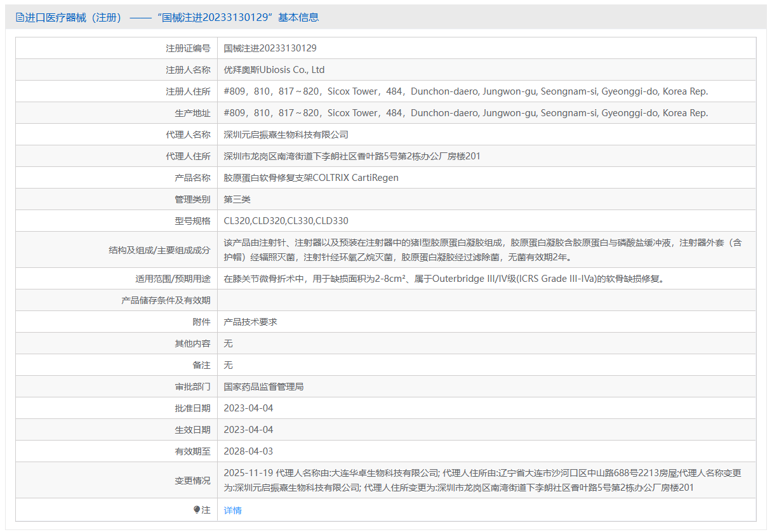Image resolution: width=772 pixels, height=532 pixels.
Task: Click the 有效期至 label
Action: coord(192,451)
